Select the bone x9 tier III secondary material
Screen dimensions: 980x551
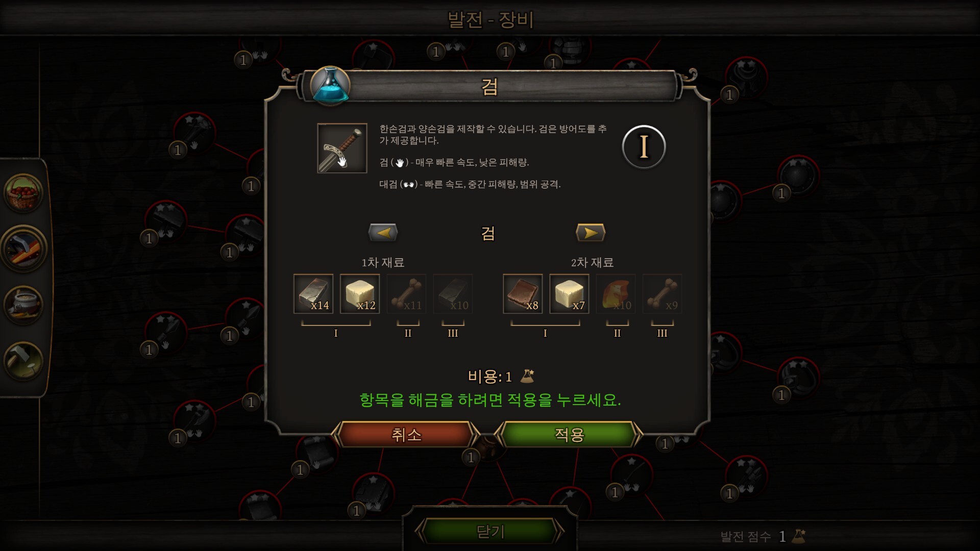662,294
